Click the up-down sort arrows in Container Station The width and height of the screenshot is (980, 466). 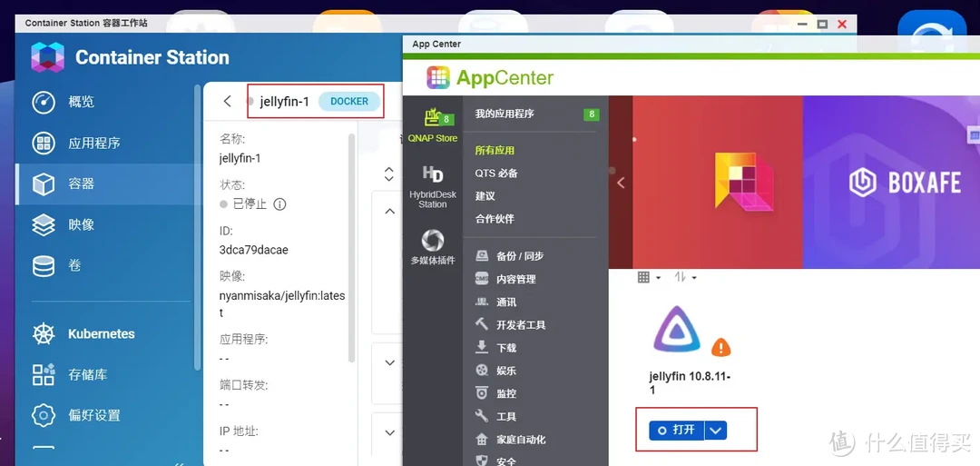[x=388, y=174]
